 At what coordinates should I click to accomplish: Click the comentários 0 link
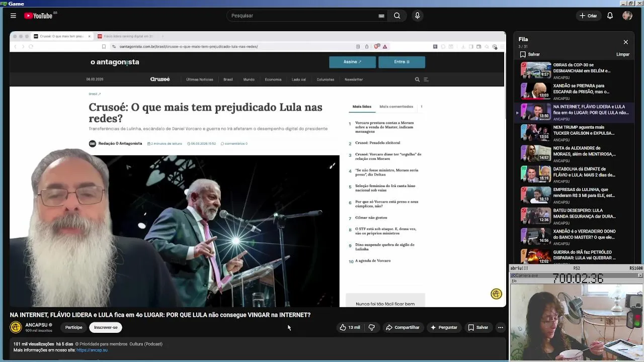pyautogui.click(x=234, y=144)
